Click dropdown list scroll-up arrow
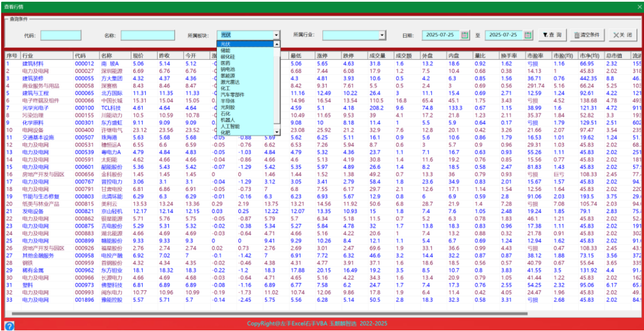Image resolution: width=644 pixels, height=331 pixels. click(x=277, y=44)
